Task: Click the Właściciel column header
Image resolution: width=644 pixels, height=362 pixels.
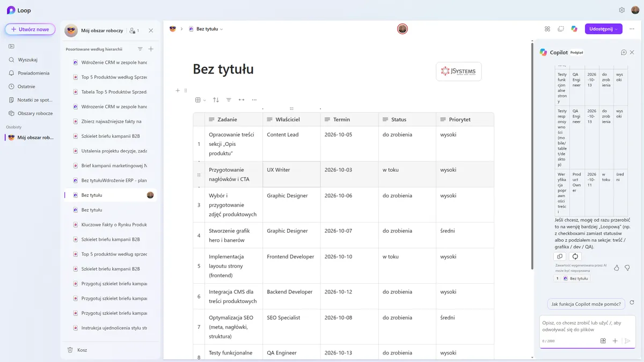Action: [291, 119]
